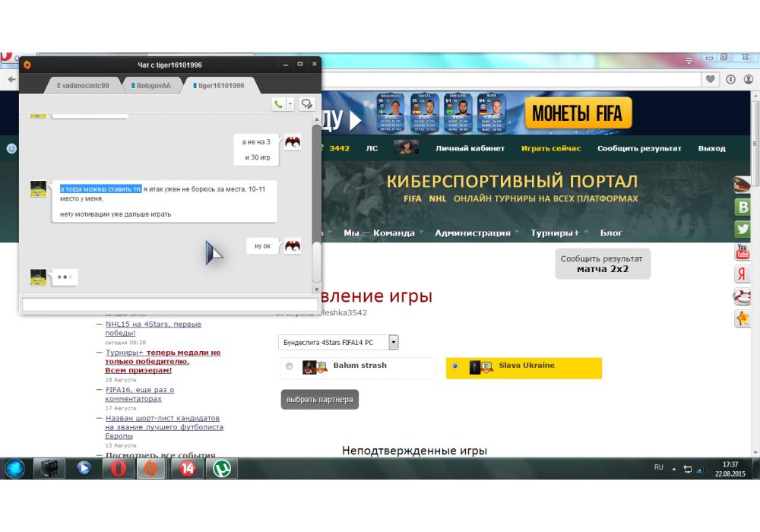
Task: Click the bat avatar beside 'ну ок'
Action: [293, 246]
